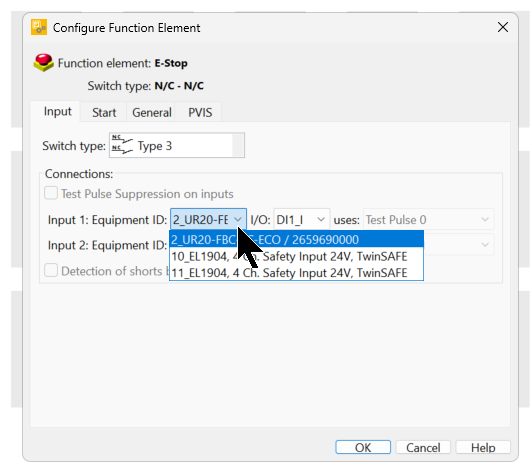Image resolution: width=532 pixels, height=472 pixels.
Task: Click the red E-Stop button icon
Action: pos(43,62)
